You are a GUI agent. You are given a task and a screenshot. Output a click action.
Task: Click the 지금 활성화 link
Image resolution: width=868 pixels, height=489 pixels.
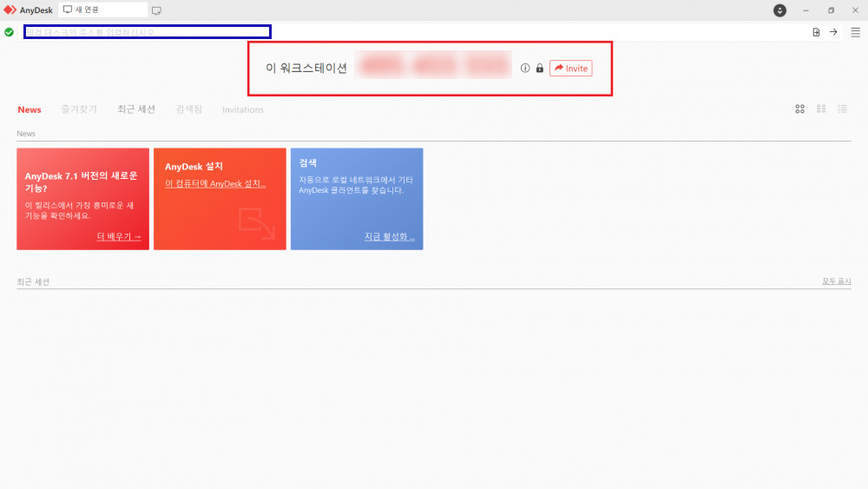tap(389, 236)
